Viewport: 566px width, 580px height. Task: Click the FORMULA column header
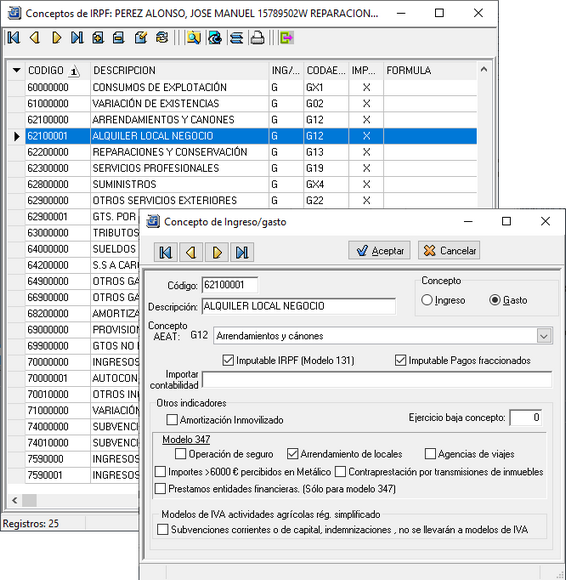430,70
